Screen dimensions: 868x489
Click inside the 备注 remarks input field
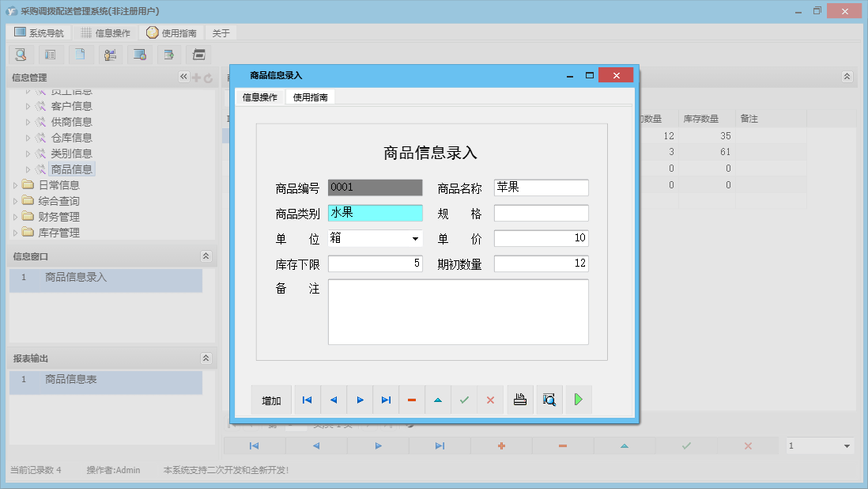click(x=459, y=313)
